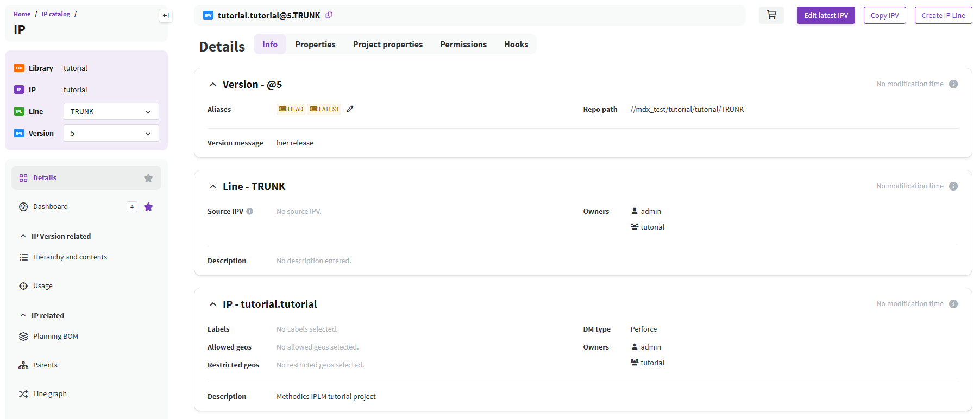Viewport: 980px width, 419px height.
Task: Toggle favorite star for Details
Action: 148,178
